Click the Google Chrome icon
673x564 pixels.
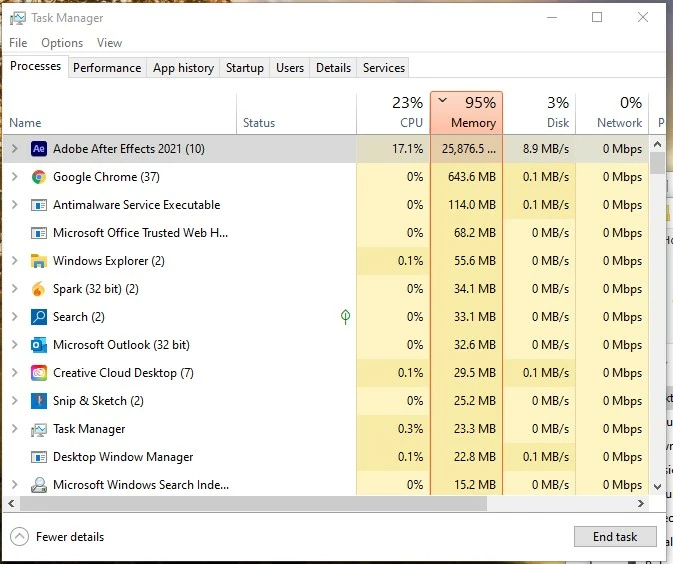[x=39, y=177]
